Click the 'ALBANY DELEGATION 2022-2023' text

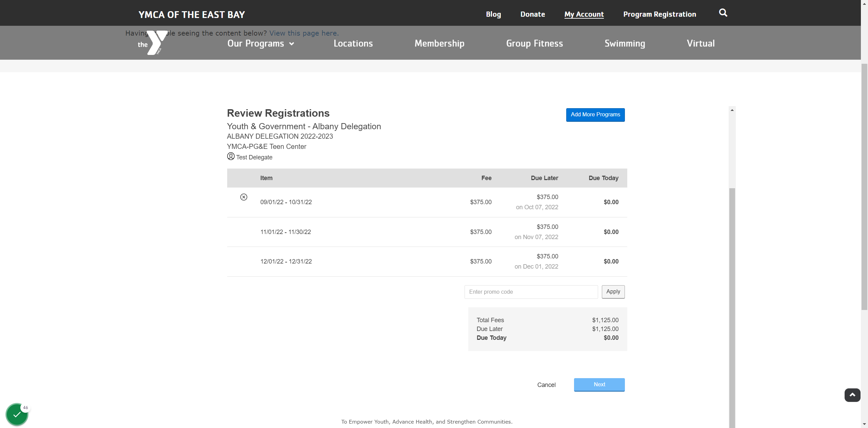point(280,136)
